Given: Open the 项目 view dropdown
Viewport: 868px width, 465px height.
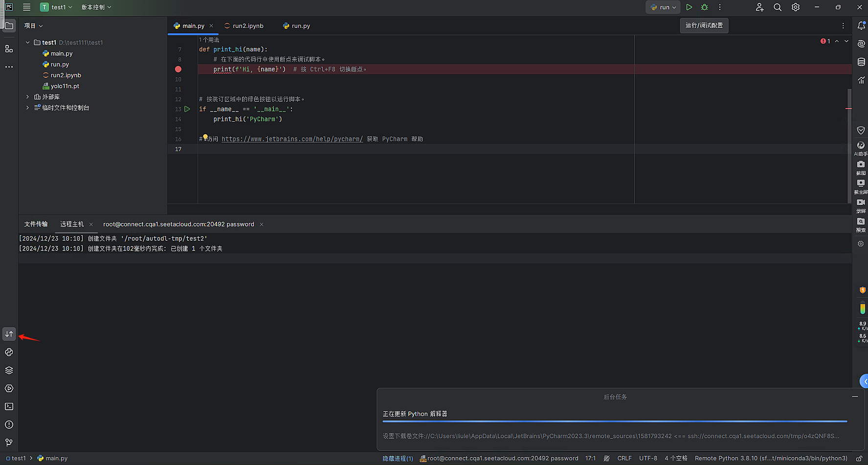Looking at the screenshot, I should (x=34, y=25).
